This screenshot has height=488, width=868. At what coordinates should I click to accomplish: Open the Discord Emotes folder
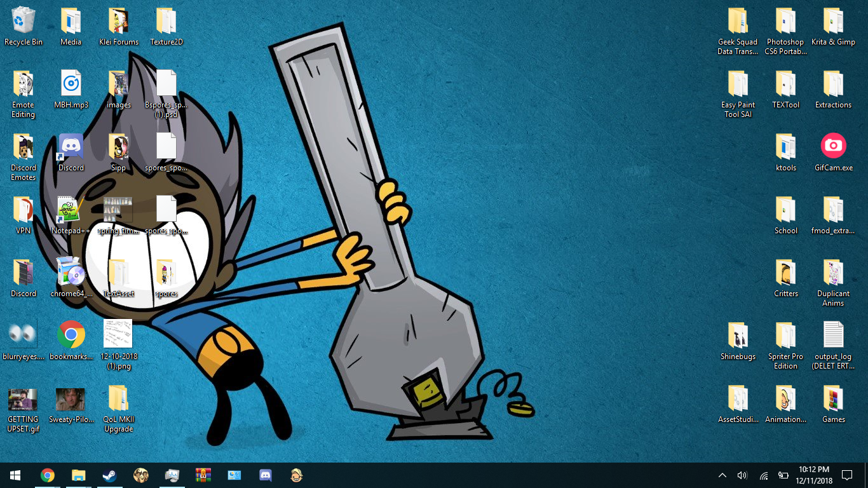pyautogui.click(x=24, y=157)
